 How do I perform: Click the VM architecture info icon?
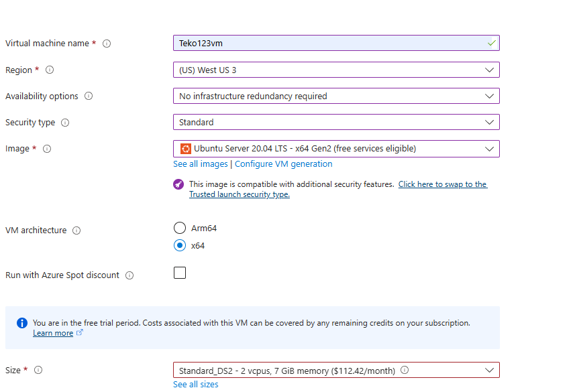pos(76,231)
